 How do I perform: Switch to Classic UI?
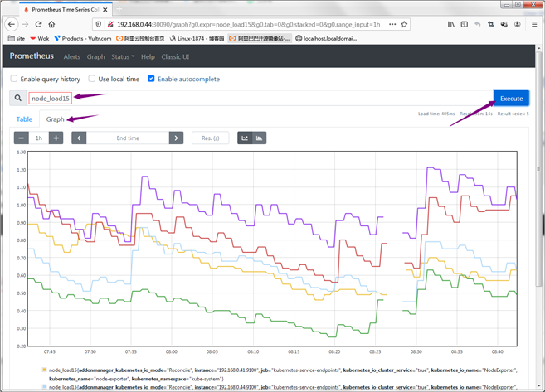coord(175,56)
